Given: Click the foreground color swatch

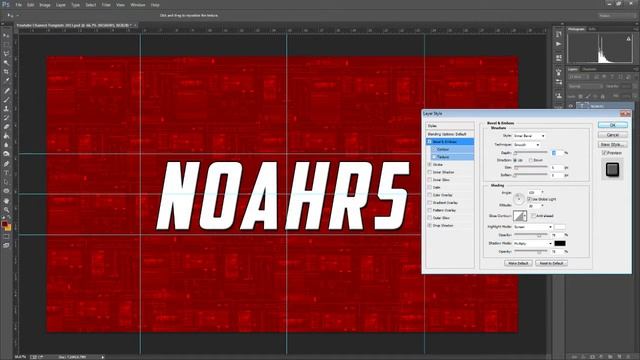Looking at the screenshot, I should pyautogui.click(x=4, y=224).
